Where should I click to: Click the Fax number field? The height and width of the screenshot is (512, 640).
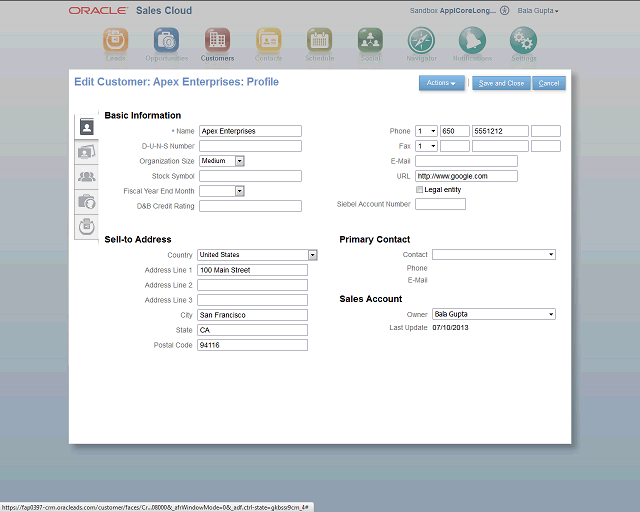(500, 146)
